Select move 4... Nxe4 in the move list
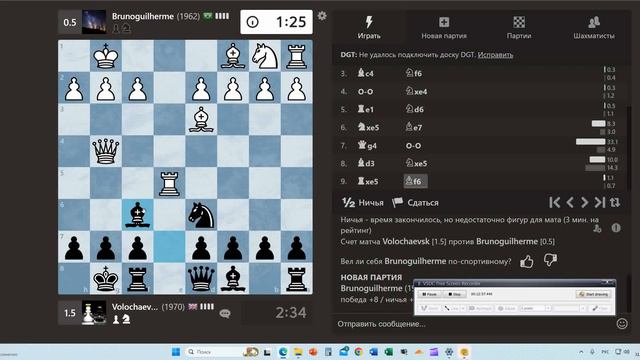This screenshot has height=360, width=640. pyautogui.click(x=416, y=91)
